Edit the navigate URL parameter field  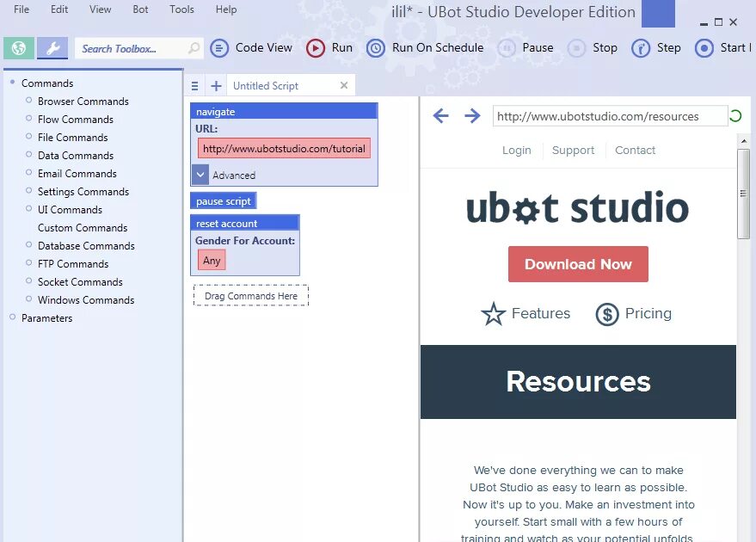[284, 149]
